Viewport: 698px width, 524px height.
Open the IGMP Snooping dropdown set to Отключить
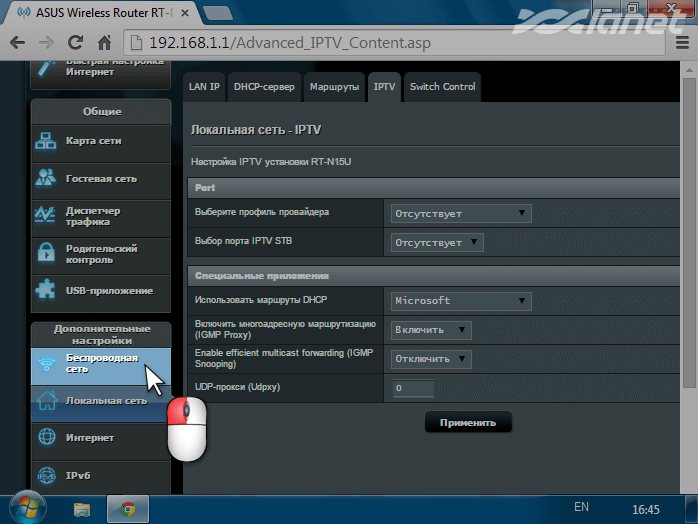coord(433,358)
